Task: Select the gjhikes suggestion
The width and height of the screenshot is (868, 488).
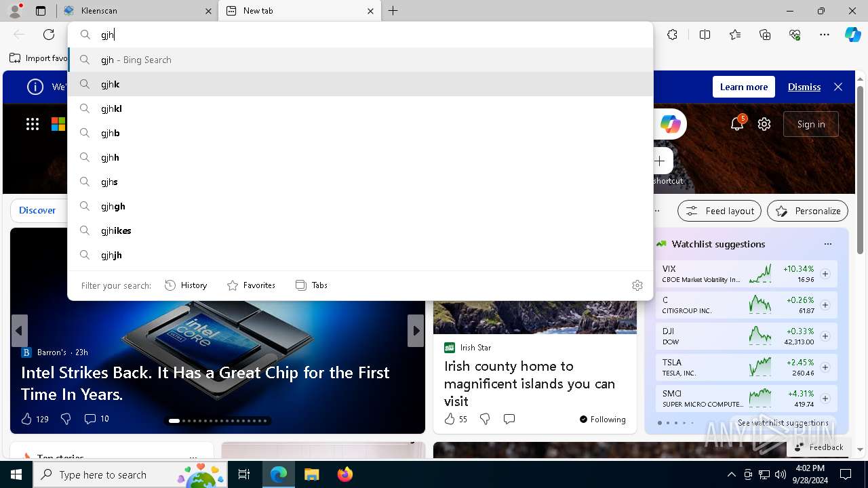Action: (360, 230)
